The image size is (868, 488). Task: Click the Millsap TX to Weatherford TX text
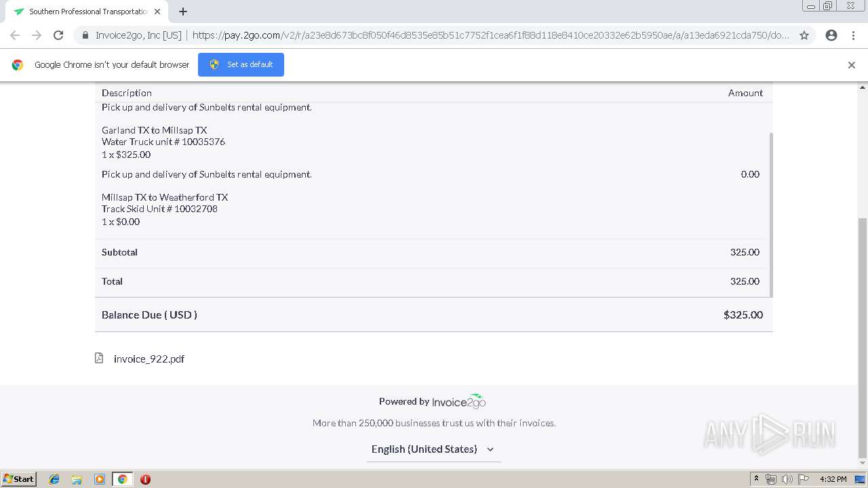(x=165, y=197)
